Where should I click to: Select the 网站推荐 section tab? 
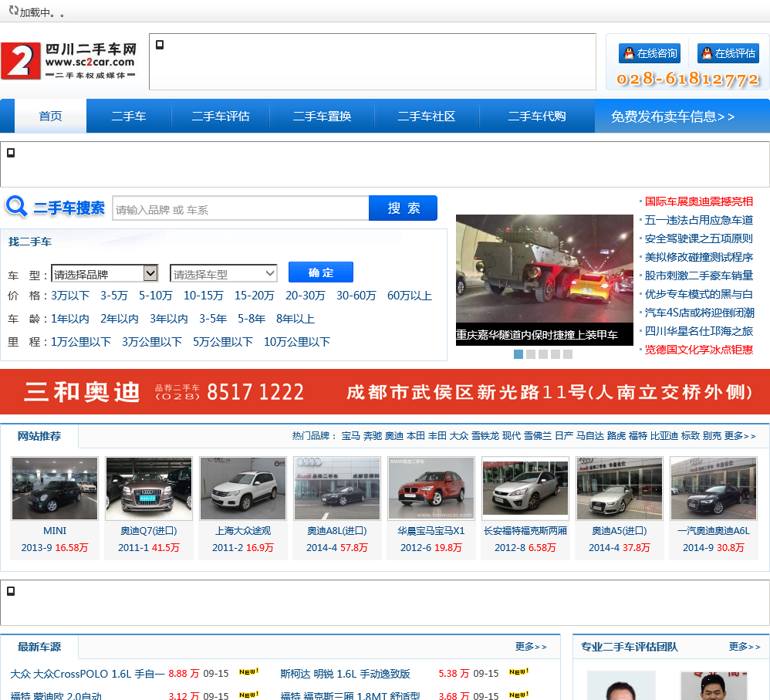pyautogui.click(x=39, y=436)
